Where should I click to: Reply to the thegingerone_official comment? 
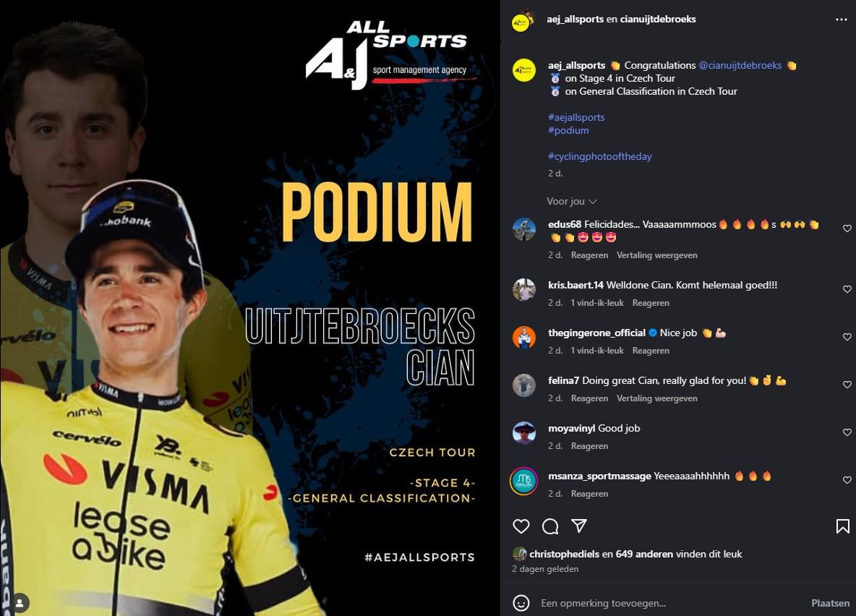[x=650, y=351]
